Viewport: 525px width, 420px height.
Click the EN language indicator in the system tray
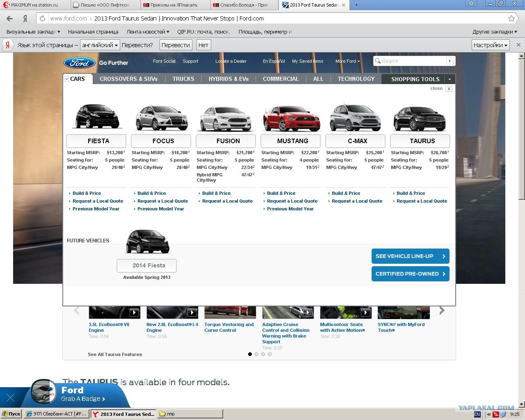tap(477, 414)
